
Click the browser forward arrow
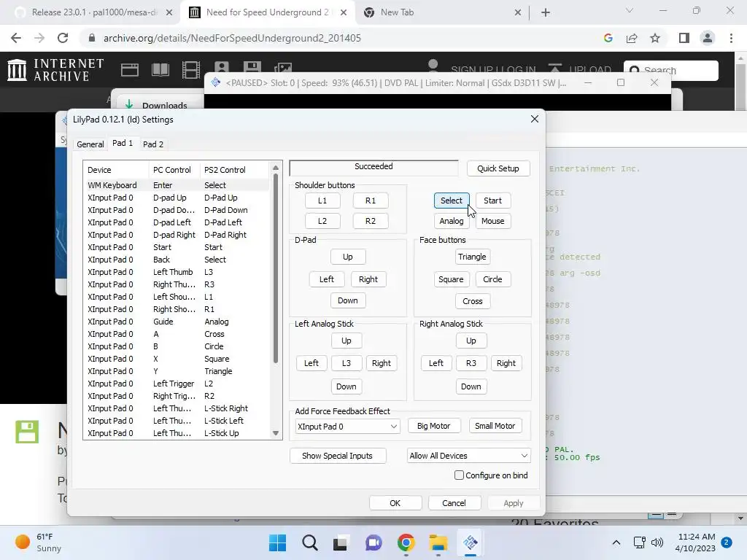(x=39, y=38)
